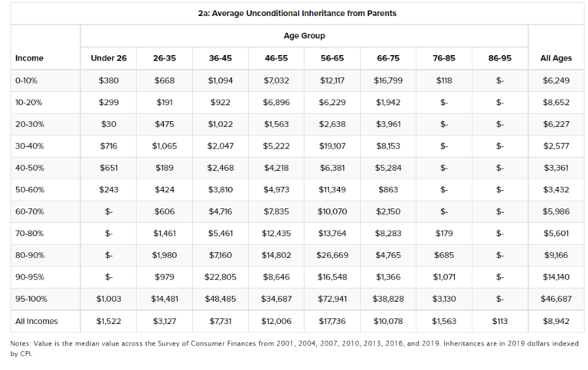Select the $26,669 cell in the 80-90% row
Viewport: 588px width, 370px height.
[332, 255]
